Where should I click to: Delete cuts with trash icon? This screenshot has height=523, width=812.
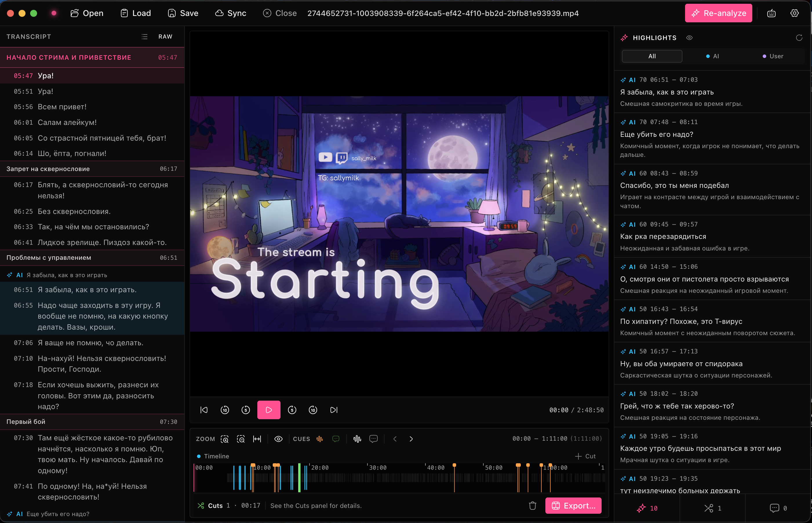(x=533, y=506)
